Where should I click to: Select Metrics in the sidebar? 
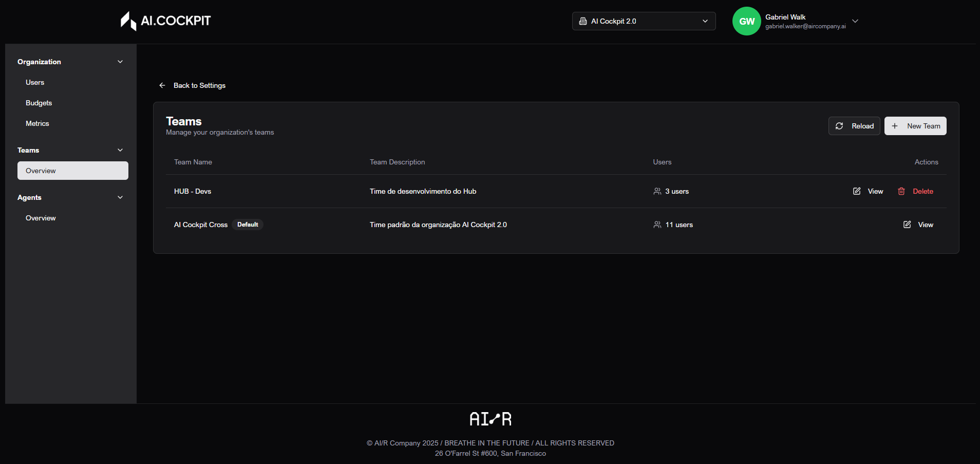coord(37,123)
